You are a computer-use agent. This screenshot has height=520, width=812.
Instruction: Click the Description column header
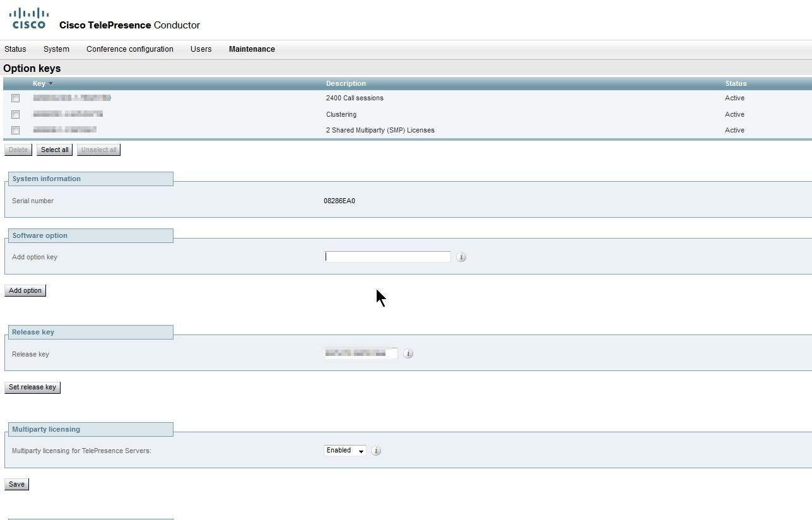coord(346,83)
